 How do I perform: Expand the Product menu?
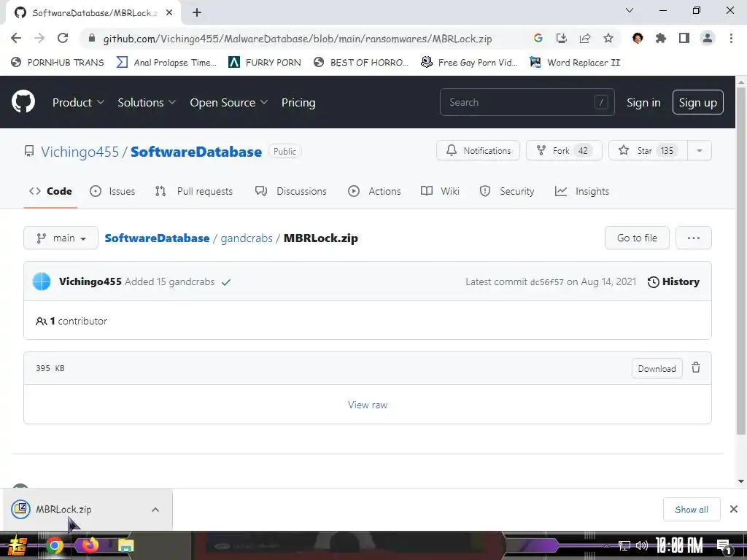78,102
